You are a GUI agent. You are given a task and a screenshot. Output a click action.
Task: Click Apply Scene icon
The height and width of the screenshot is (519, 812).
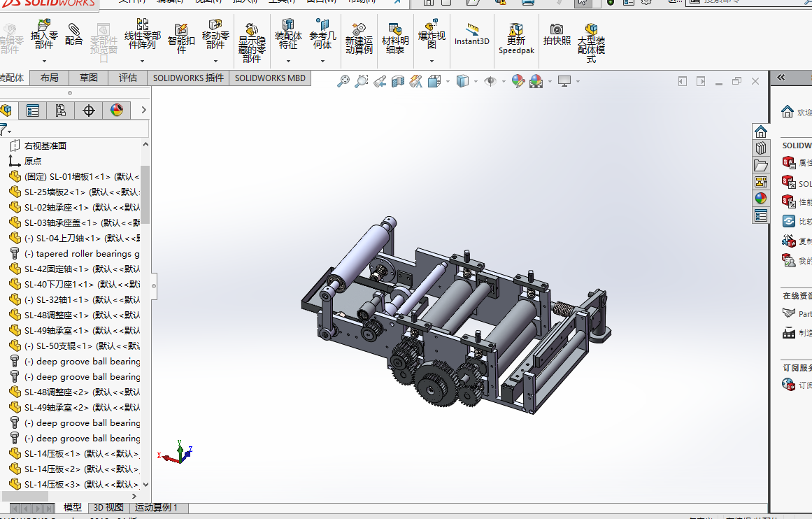click(536, 81)
